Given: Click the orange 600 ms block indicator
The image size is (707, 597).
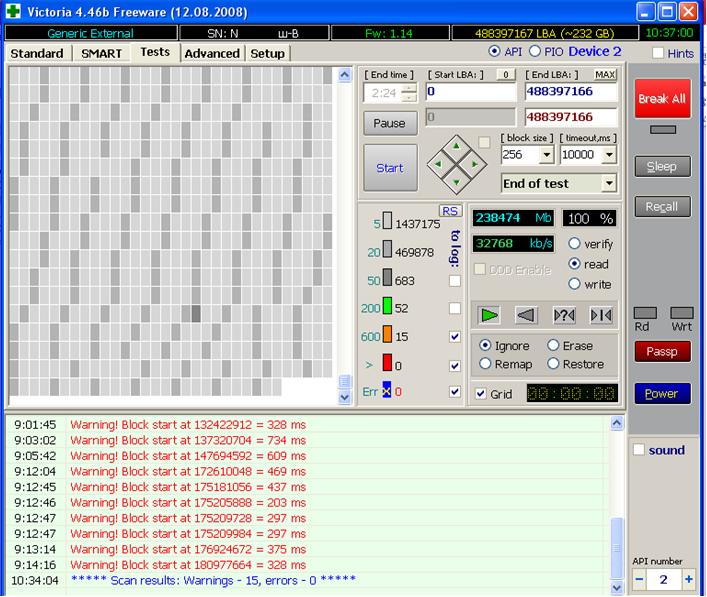Looking at the screenshot, I should (x=387, y=334).
